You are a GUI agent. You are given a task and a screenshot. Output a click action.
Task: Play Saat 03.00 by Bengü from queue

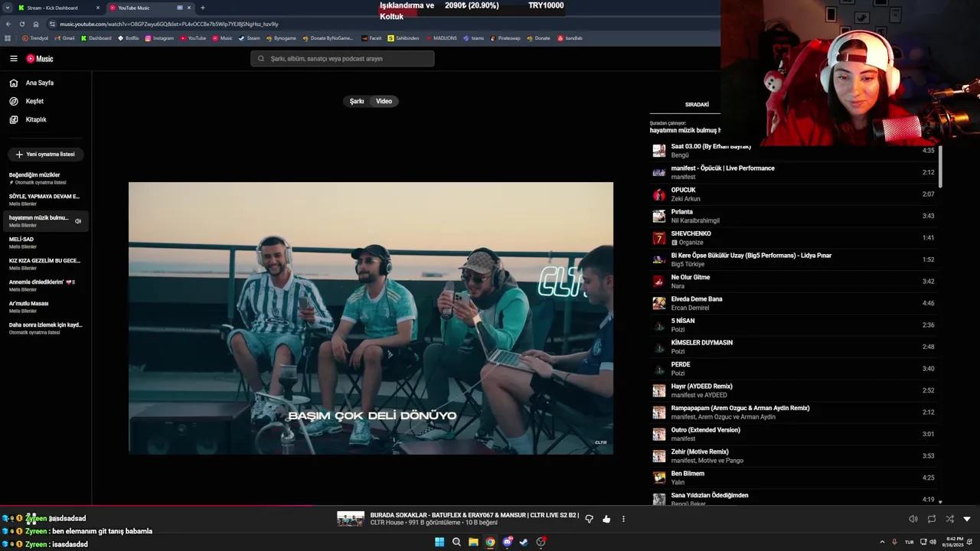point(793,151)
